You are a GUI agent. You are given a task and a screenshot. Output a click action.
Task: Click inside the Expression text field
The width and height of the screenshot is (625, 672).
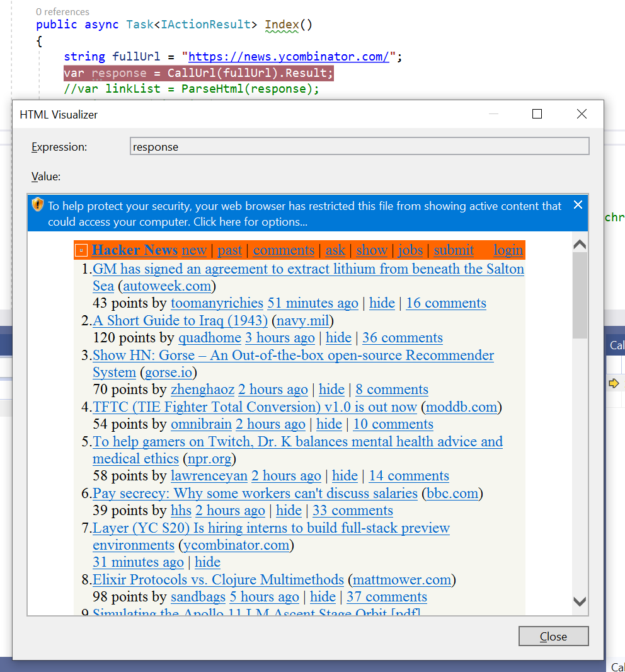tap(359, 146)
